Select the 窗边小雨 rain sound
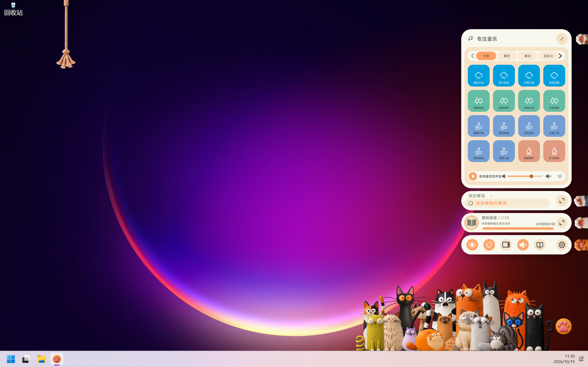 tap(478, 76)
